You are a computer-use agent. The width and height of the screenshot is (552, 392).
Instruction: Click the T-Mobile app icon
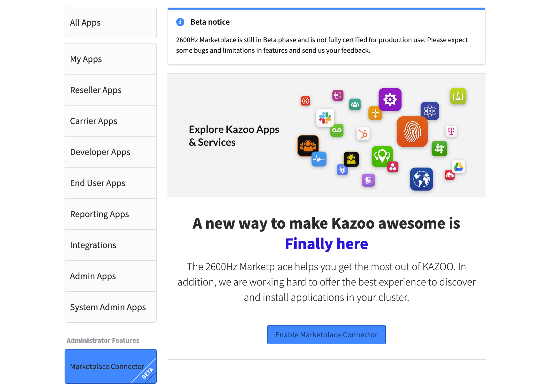[451, 131]
